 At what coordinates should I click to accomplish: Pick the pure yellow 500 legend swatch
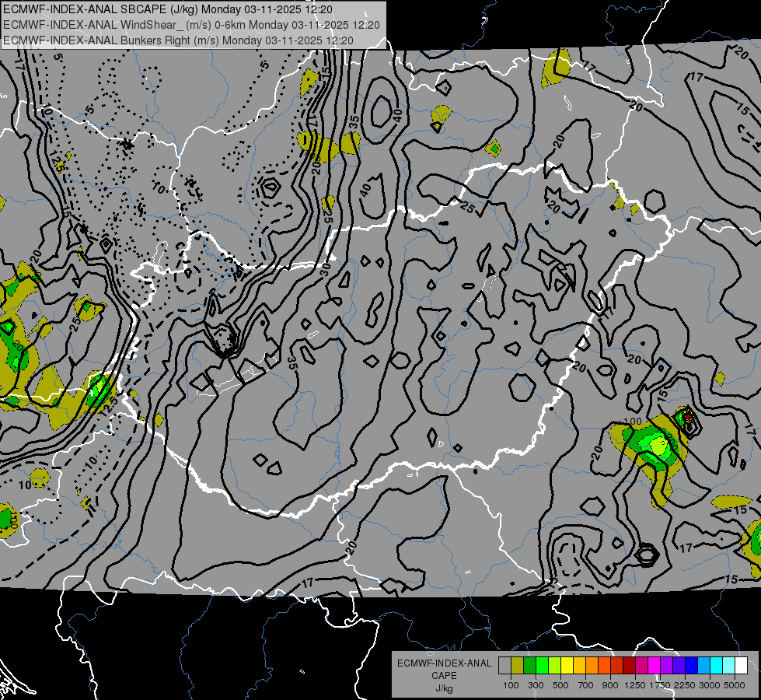click(567, 665)
